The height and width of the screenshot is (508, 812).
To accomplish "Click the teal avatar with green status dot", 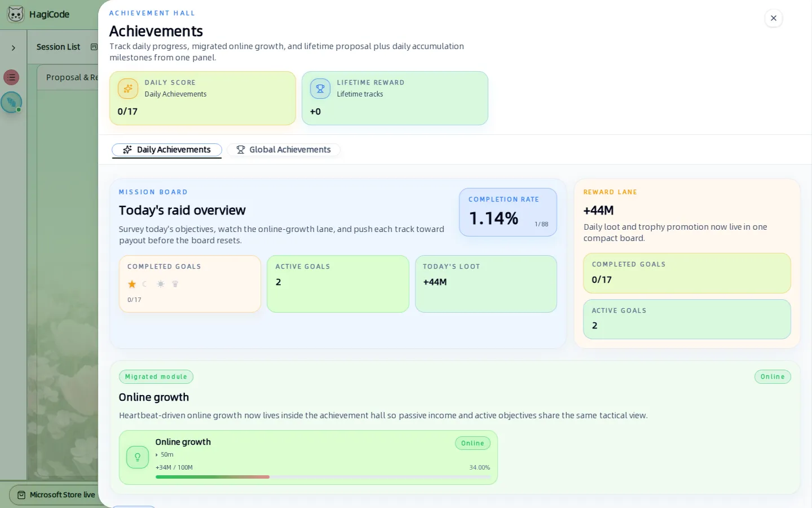I will 11,102.
